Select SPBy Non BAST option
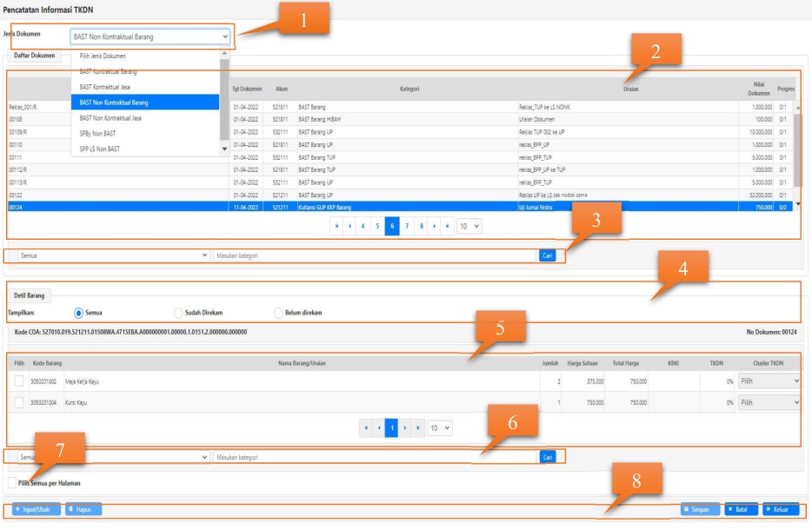The width and height of the screenshot is (812, 530). 97,134
